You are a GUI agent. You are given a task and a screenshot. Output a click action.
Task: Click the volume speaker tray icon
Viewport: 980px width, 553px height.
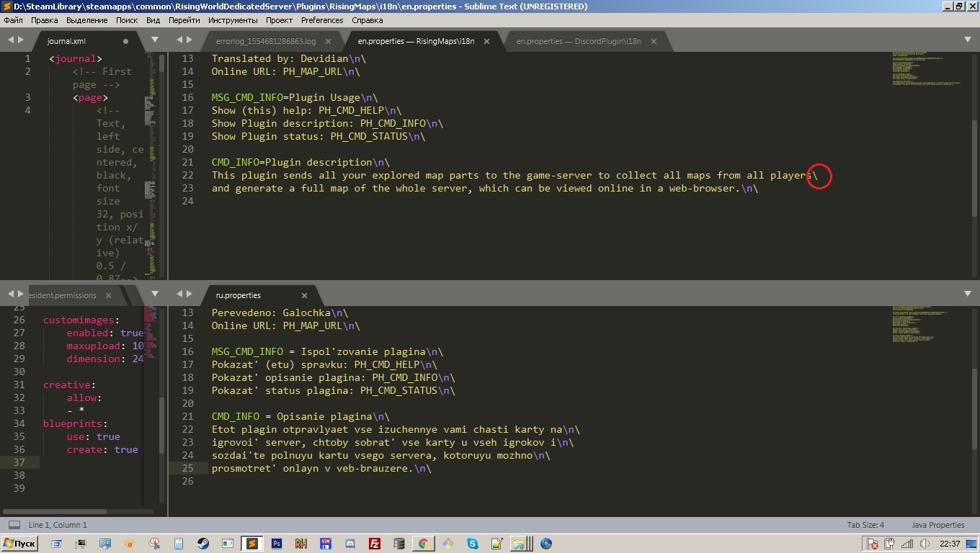[x=924, y=544]
